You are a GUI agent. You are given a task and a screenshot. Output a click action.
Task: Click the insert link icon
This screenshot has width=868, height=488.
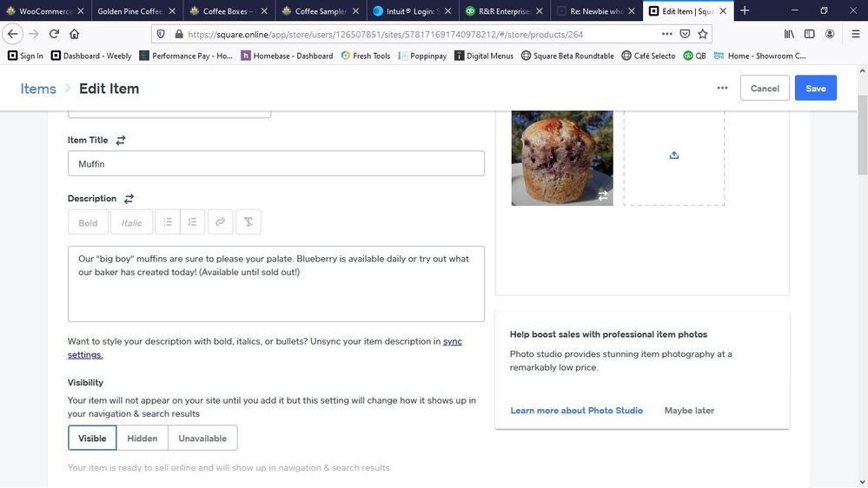tap(221, 222)
